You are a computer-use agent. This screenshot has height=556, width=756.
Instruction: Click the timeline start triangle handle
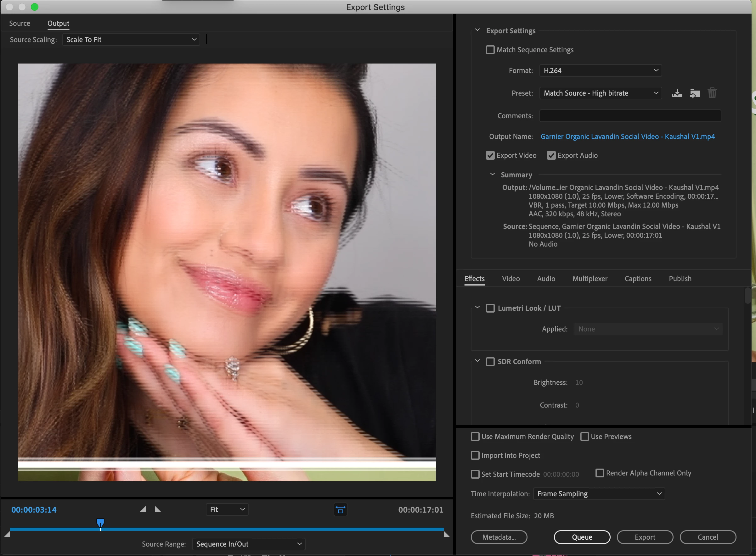[x=7, y=534]
